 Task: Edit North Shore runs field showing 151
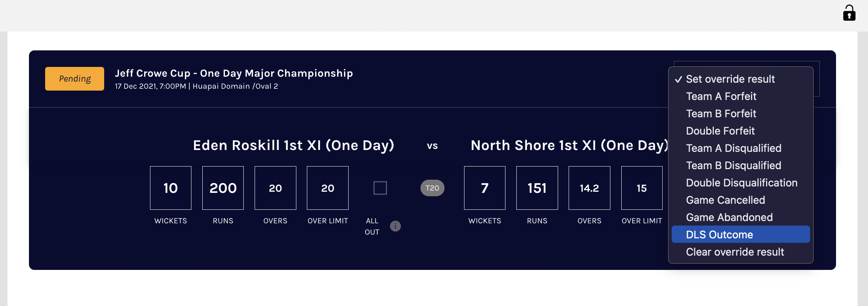click(x=537, y=188)
